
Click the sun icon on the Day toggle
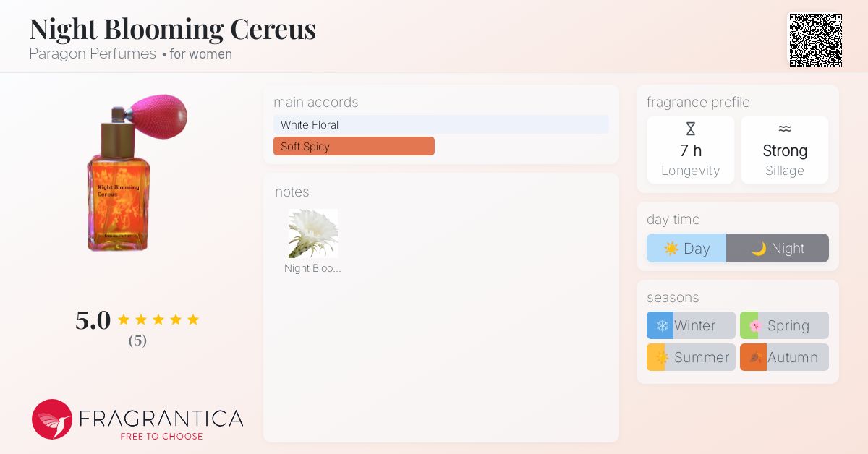tap(671, 248)
